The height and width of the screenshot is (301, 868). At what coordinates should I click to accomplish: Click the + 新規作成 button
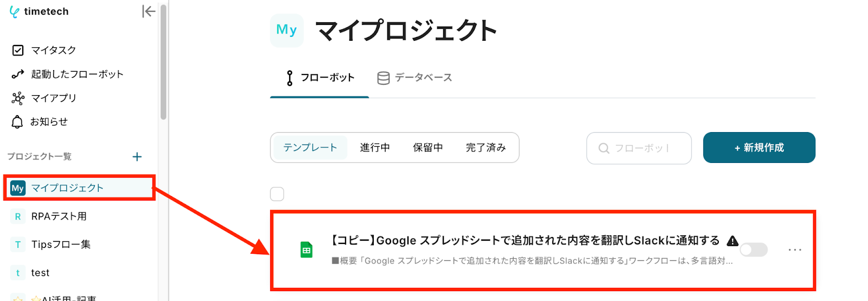759,148
